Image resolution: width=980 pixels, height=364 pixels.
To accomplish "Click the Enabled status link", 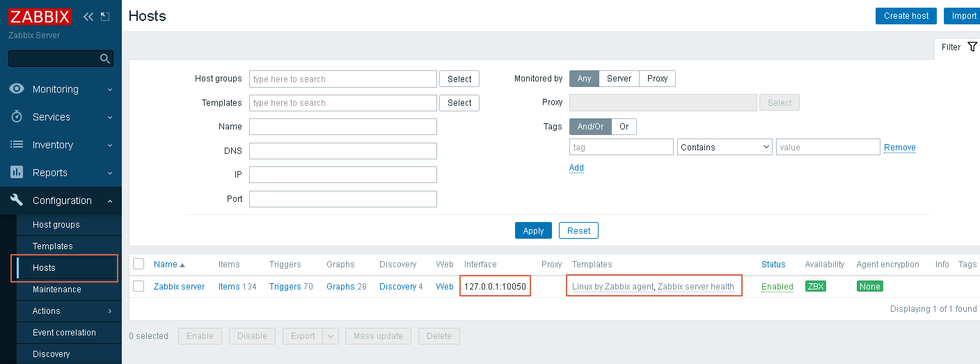I will click(x=777, y=286).
